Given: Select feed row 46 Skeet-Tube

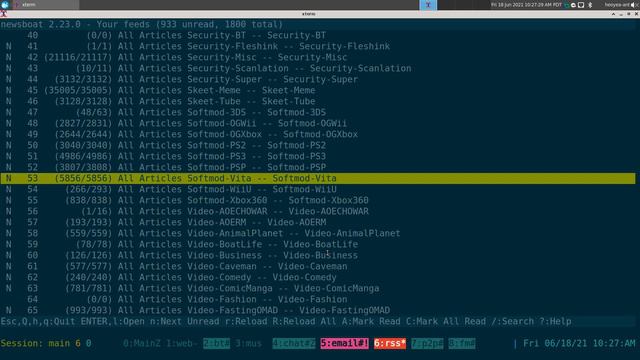Looking at the screenshot, I should click(x=318, y=102).
